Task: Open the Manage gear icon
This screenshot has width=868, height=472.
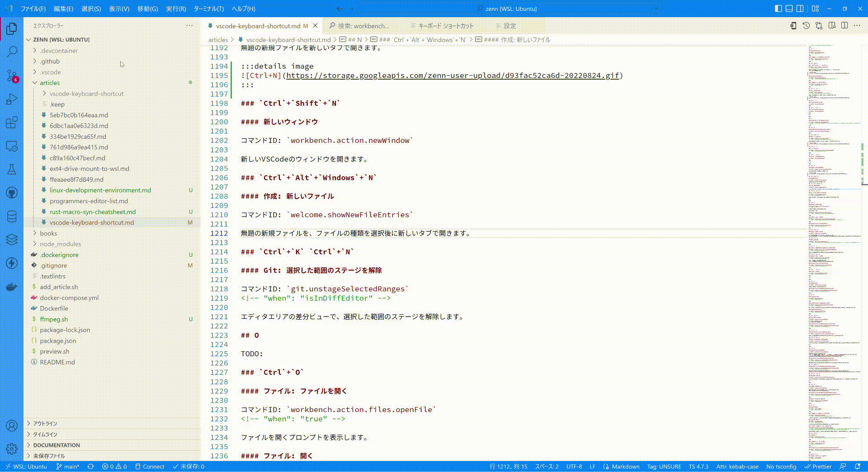Action: [12, 449]
